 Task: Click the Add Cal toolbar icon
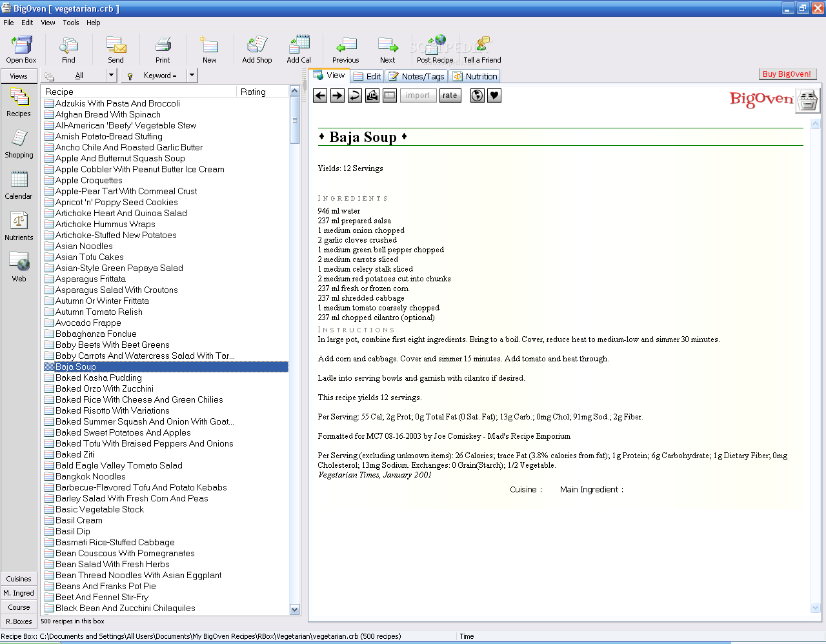point(299,49)
